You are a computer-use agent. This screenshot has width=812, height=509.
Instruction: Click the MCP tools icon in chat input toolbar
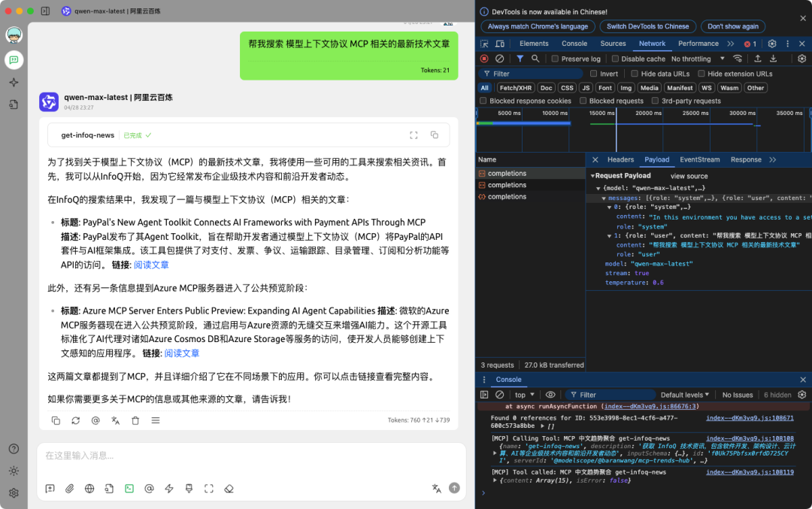pos(129,489)
